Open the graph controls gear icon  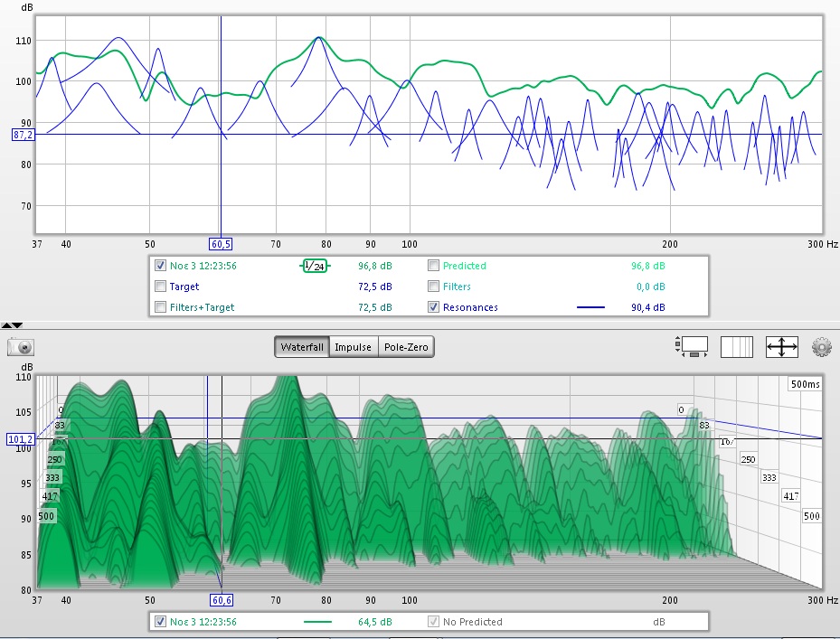(x=821, y=346)
